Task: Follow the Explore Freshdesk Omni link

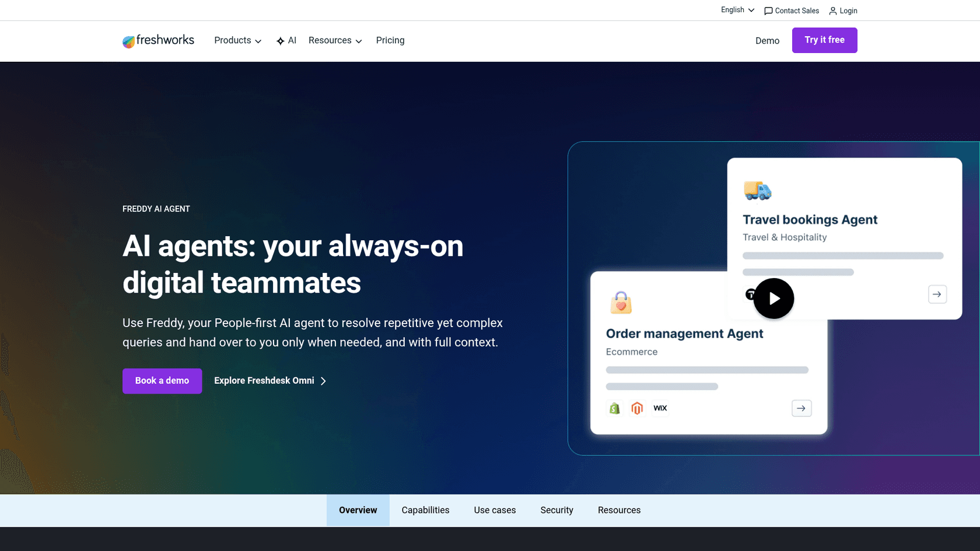Action: coord(270,381)
